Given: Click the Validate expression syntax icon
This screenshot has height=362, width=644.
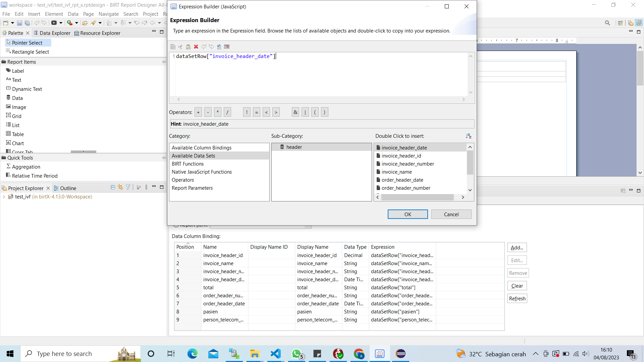Looking at the screenshot, I should [x=219, y=47].
